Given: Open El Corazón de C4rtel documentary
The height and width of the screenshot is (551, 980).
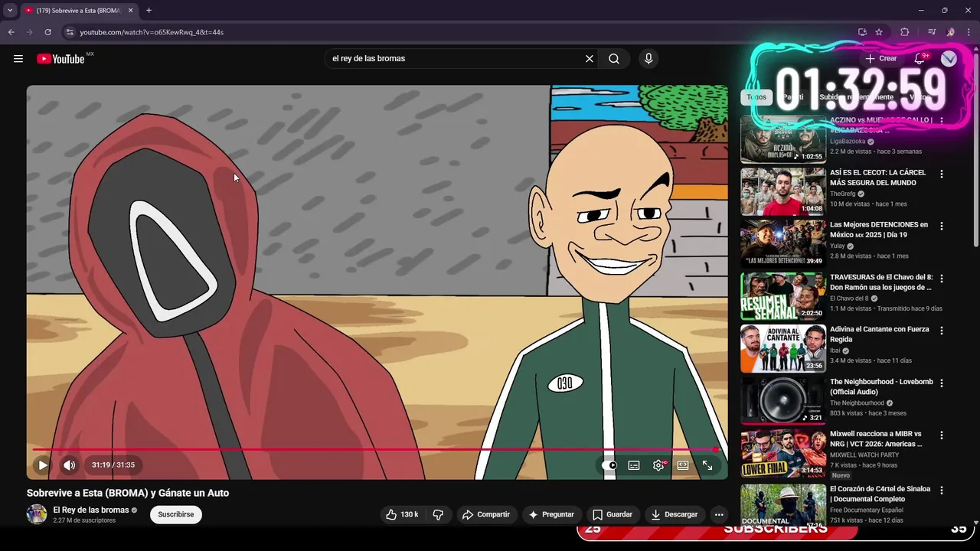Looking at the screenshot, I should click(x=880, y=494).
